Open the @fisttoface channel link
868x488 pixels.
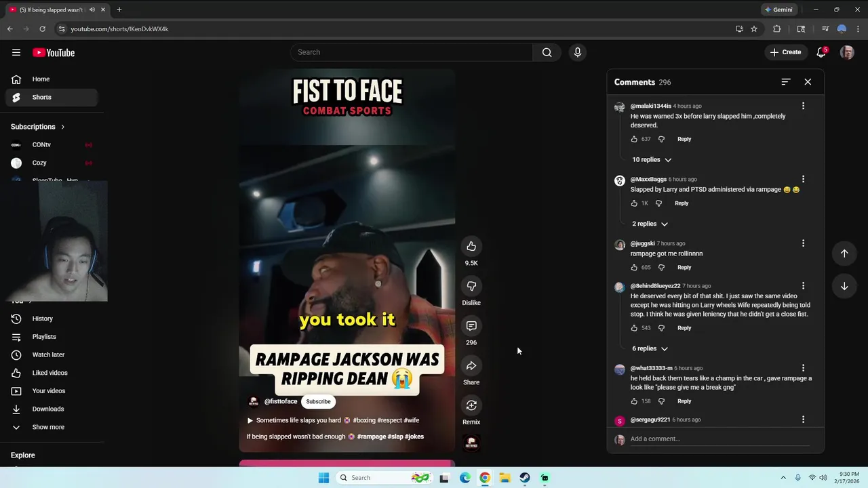coord(281,402)
